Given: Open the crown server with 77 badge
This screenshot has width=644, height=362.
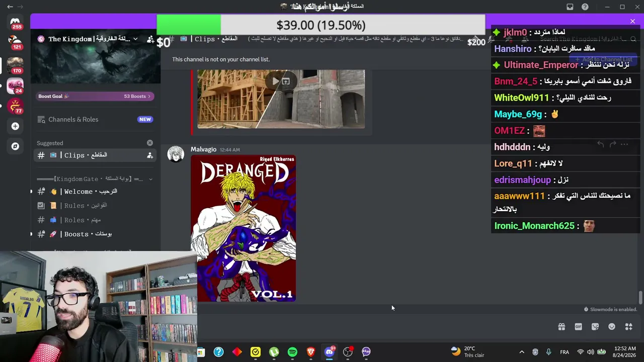Looking at the screenshot, I should click(15, 106).
